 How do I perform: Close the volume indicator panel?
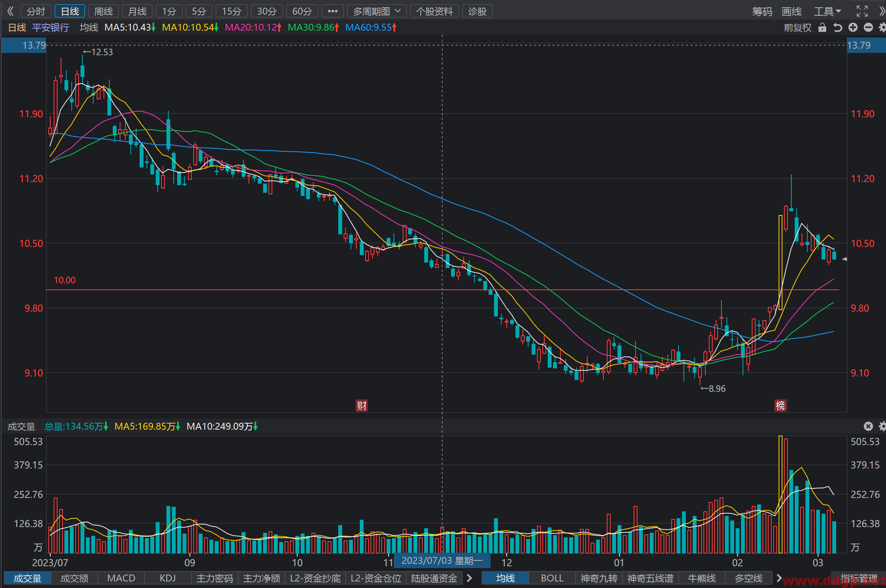[868, 426]
